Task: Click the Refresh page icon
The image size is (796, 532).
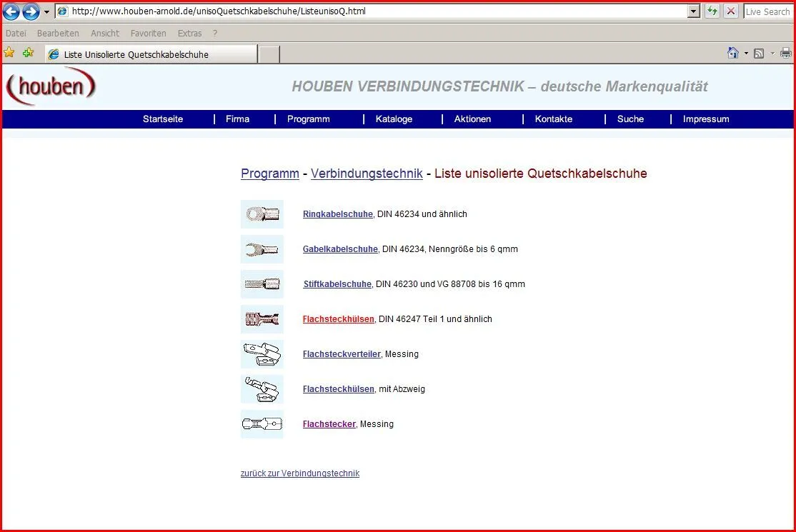Action: pos(712,11)
